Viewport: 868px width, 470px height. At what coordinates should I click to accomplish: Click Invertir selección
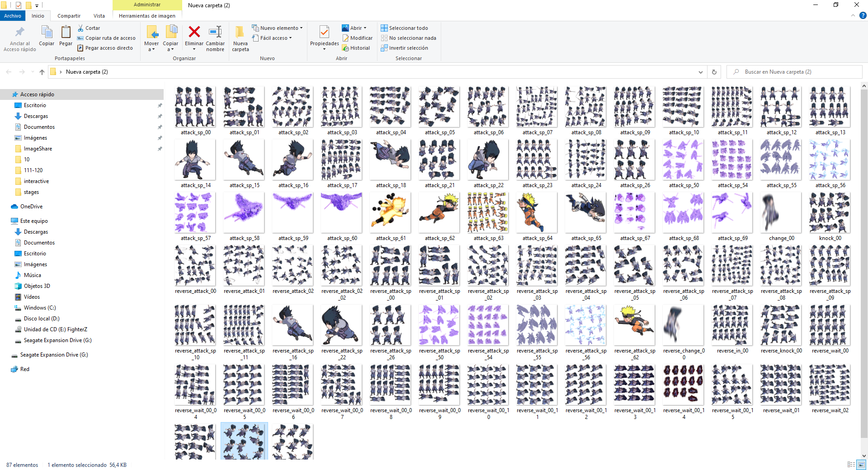tap(404, 48)
